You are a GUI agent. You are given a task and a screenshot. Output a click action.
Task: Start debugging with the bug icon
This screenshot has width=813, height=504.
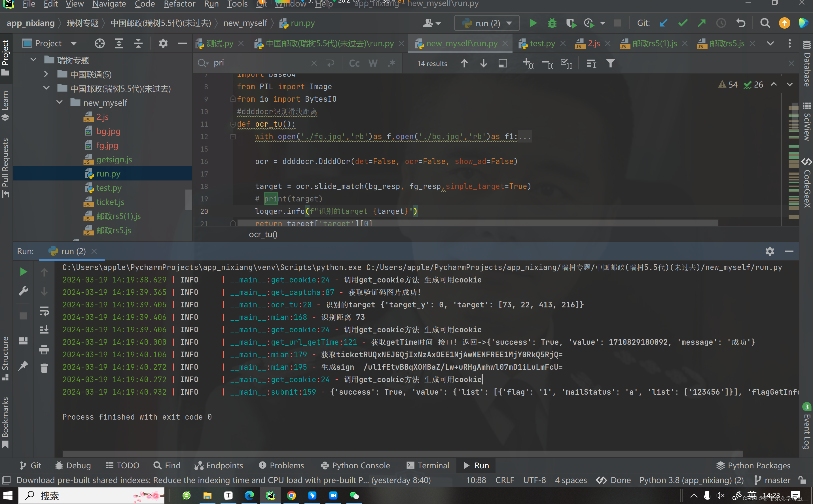[x=552, y=23]
